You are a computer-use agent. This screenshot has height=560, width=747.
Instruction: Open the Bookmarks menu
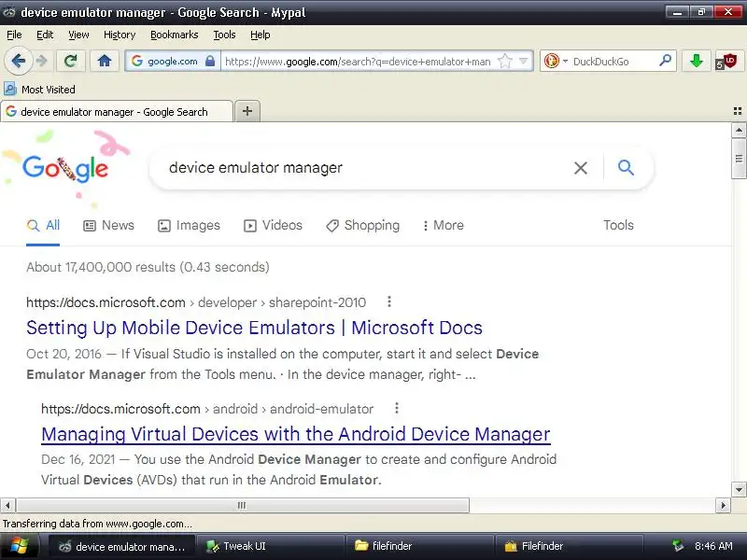[x=174, y=35]
